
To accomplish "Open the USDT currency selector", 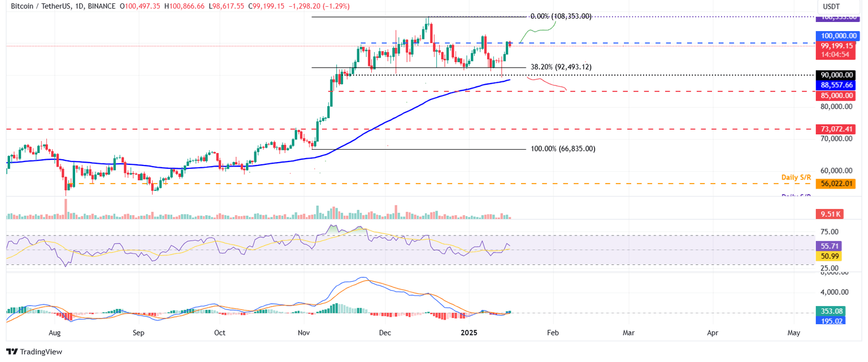I will (831, 7).
